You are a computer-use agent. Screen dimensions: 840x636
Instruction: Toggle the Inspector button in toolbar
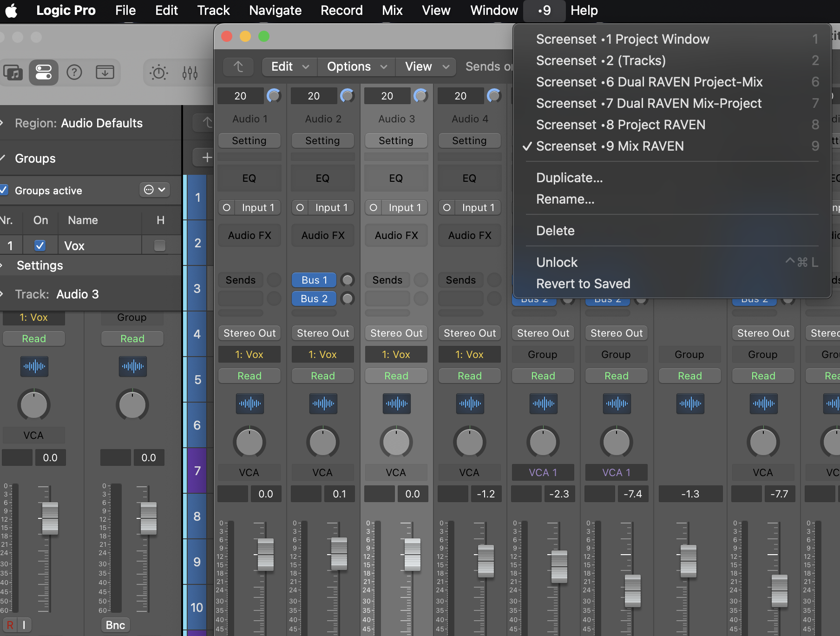point(44,72)
